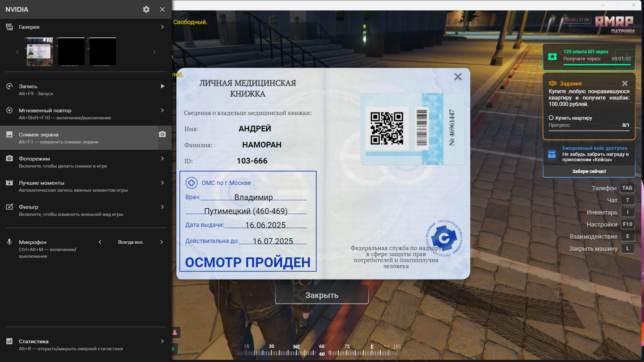644x362 pixels.
Task: Click the Телефон TAB hint
Action: click(627, 188)
